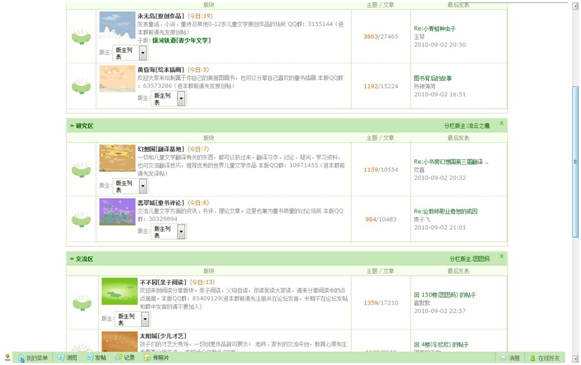Image resolution: width=581 pixels, height=365 pixels.
Task: Open 消息 messages in bottom bar
Action: (x=510, y=358)
